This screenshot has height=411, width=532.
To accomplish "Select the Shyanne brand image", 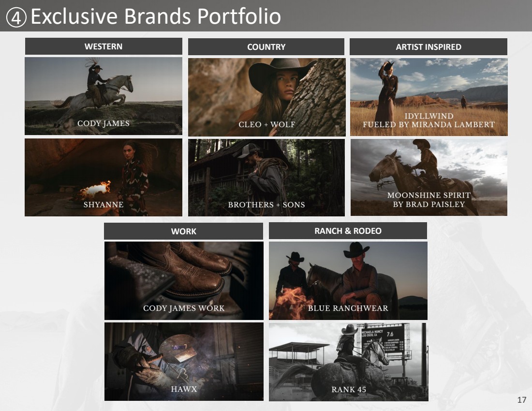I will click(x=103, y=177).
